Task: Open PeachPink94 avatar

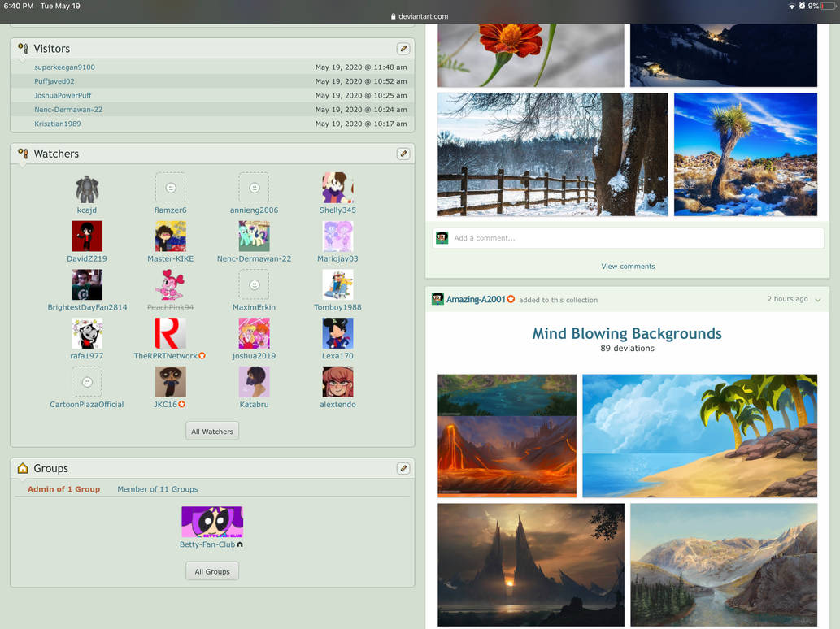Action: pyautogui.click(x=170, y=284)
